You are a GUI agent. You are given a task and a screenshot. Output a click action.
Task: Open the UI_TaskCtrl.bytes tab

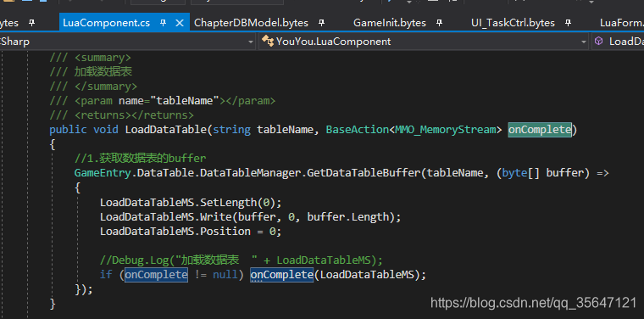[x=513, y=23]
